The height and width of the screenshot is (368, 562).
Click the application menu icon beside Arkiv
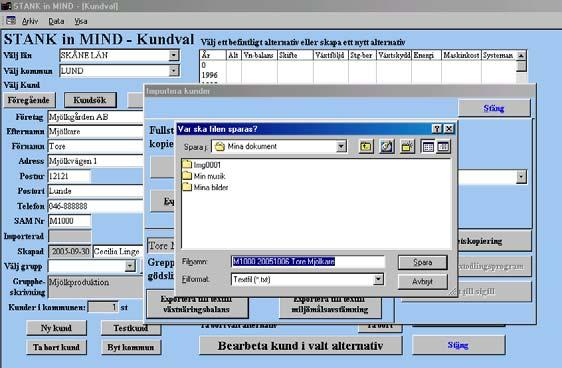(x=11, y=21)
